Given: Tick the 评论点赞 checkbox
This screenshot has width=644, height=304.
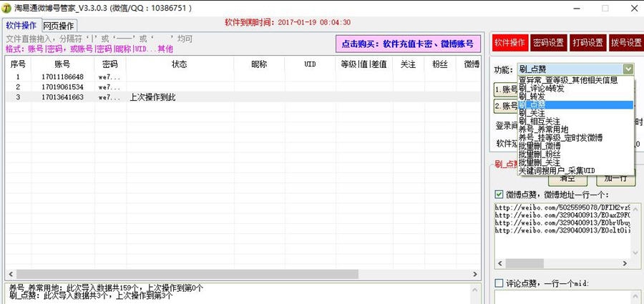Looking at the screenshot, I should 499,283.
